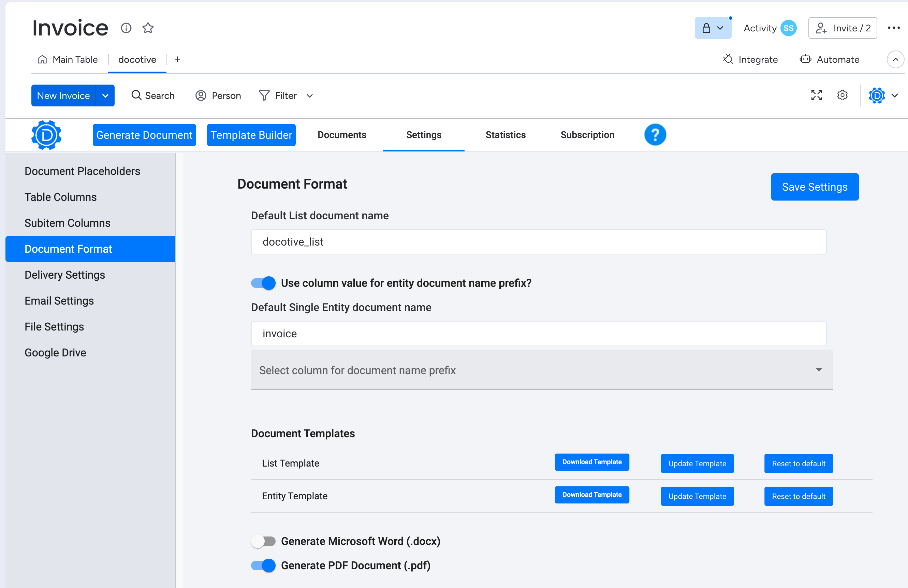908x588 pixels.
Task: Update the List Template
Action: (x=697, y=464)
